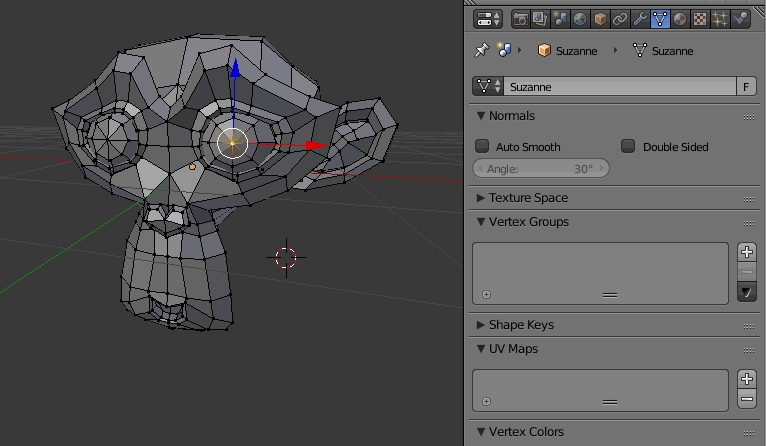Show filter options in the UV Maps list
The image size is (766, 446).
(486, 402)
